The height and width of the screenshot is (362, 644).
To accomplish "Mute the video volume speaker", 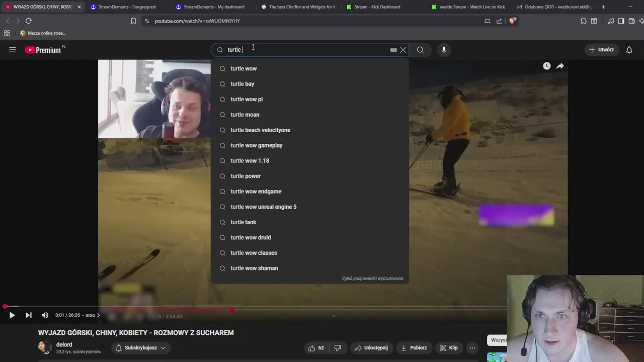I will click(45, 315).
